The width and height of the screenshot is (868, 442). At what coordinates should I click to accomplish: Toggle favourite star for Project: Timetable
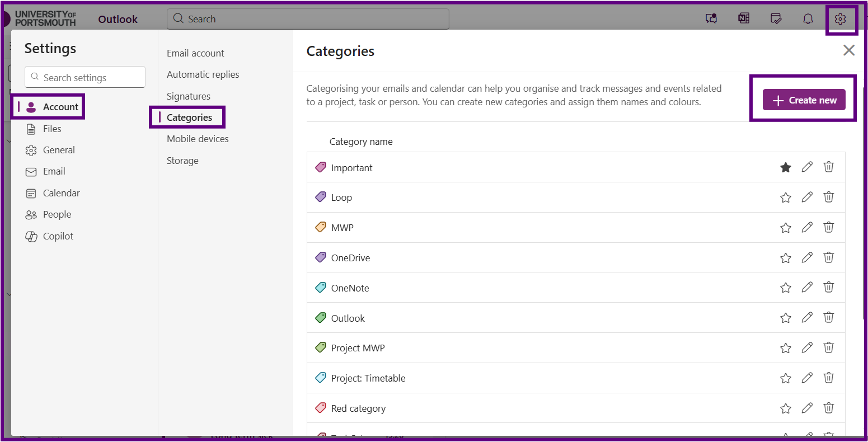pyautogui.click(x=786, y=378)
